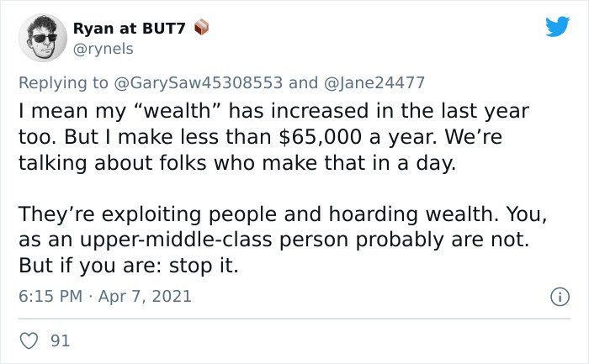Viewport: 589px width, 364px height.
Task: Visit the @GarySaw45308553 mention link
Action: pyautogui.click(x=198, y=82)
